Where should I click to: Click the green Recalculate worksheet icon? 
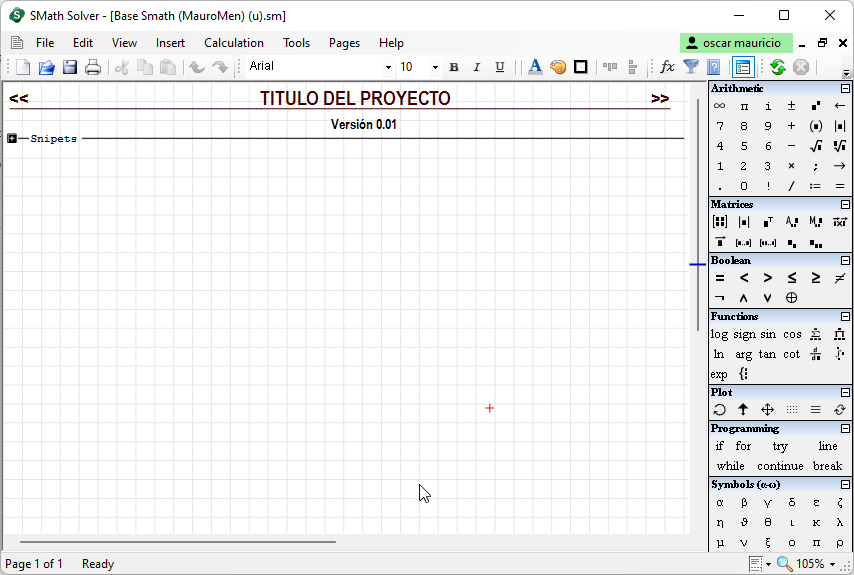[x=777, y=67]
